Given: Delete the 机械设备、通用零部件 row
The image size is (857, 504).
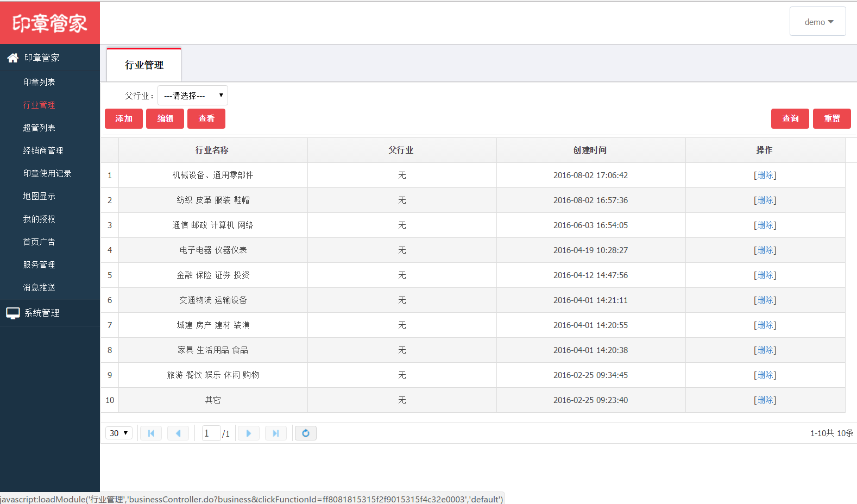Looking at the screenshot, I should pyautogui.click(x=765, y=175).
